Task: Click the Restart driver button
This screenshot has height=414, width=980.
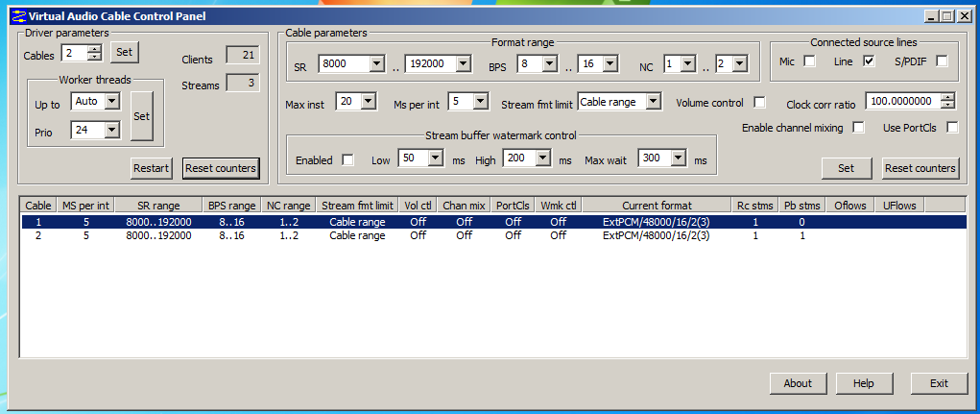Action: [152, 168]
